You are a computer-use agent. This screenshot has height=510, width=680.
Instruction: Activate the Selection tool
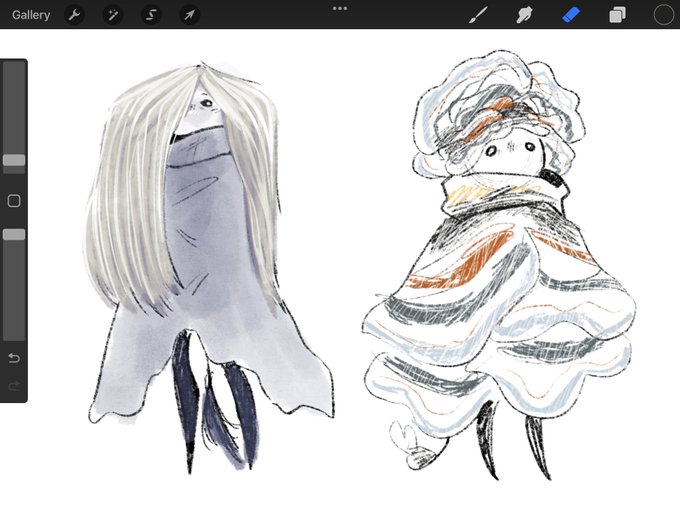point(151,15)
